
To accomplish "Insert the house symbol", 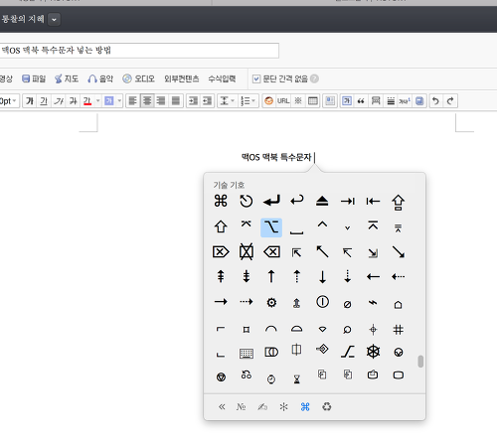I will click(398, 304).
